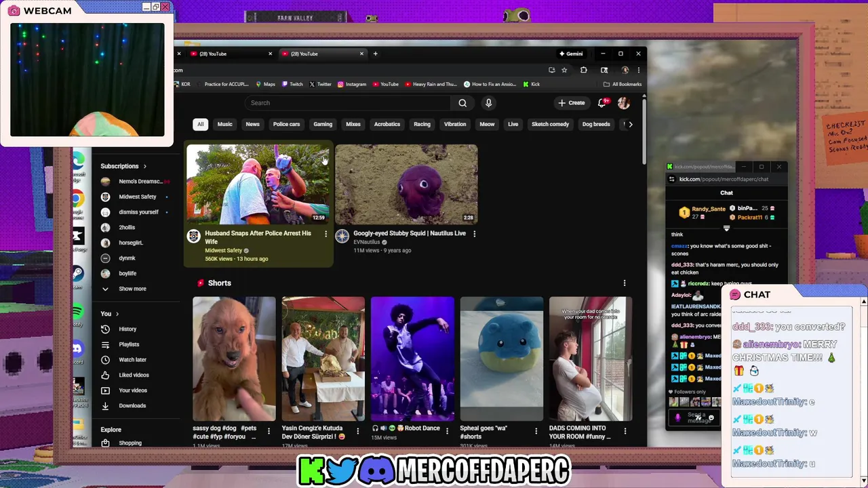The width and height of the screenshot is (868, 488).
Task: Open the Shorts shelf three-dot menu
Action: click(x=625, y=283)
